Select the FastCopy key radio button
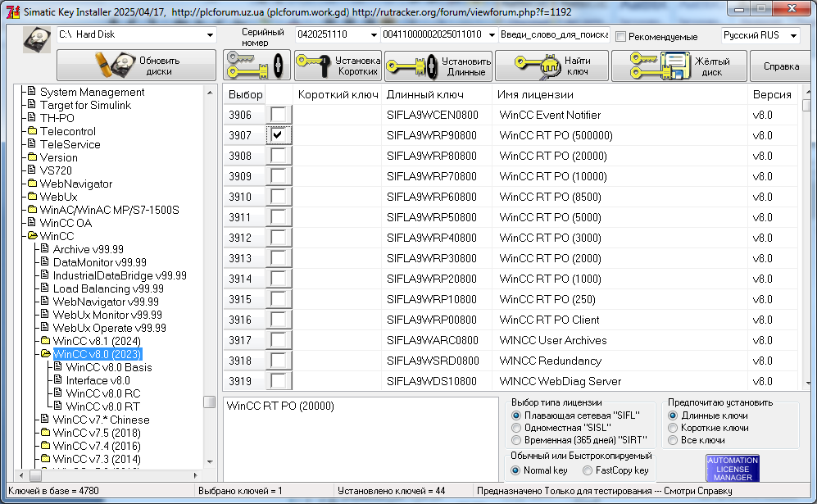The height and width of the screenshot is (504, 817). point(588,470)
